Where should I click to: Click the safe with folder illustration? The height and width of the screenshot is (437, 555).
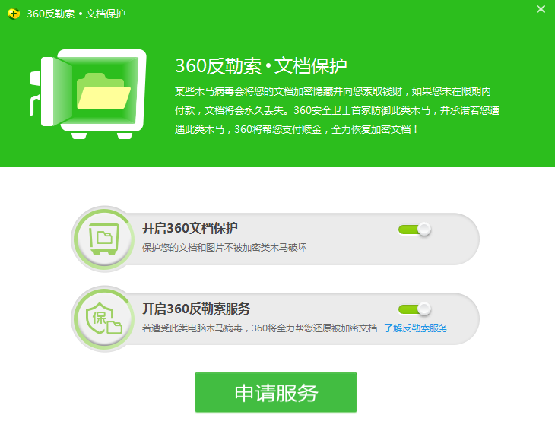click(88, 94)
